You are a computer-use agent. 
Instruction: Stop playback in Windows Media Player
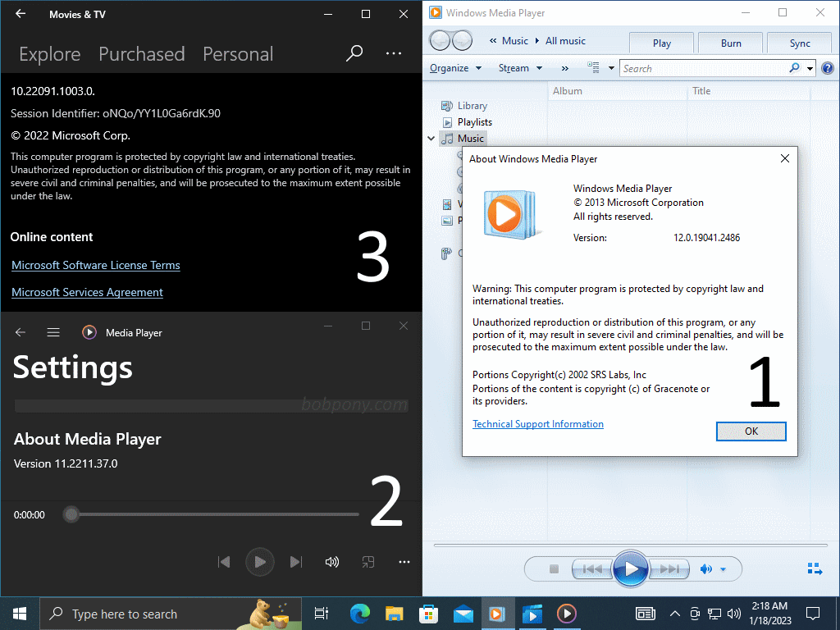coord(554,569)
